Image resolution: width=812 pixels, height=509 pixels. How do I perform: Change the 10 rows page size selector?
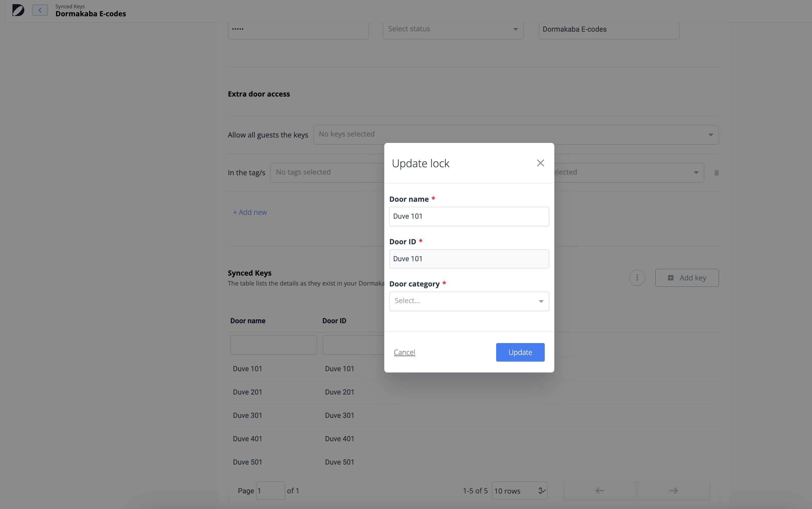click(x=519, y=490)
